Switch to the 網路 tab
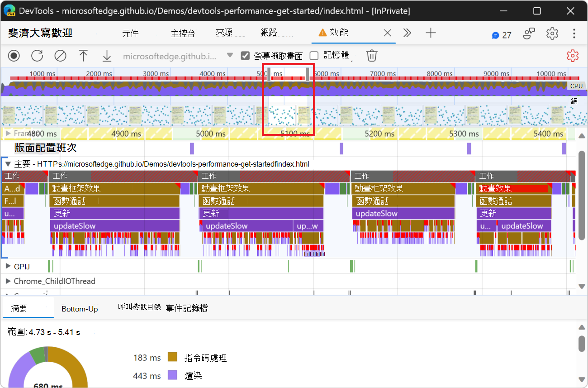Screen dimensions: 588x388 (x=269, y=33)
